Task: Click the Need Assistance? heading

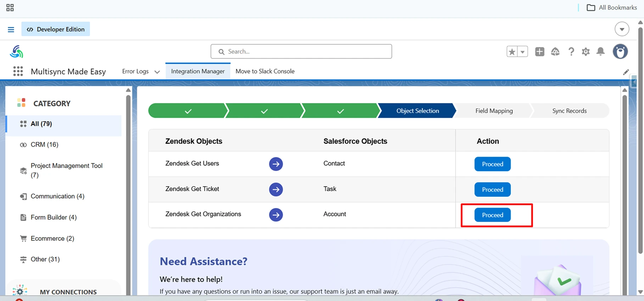Action: [x=203, y=261]
